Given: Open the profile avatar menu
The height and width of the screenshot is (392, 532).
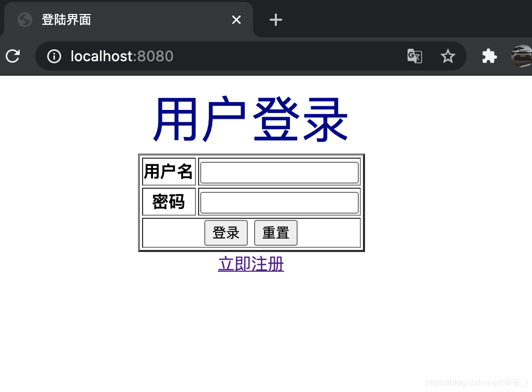Looking at the screenshot, I should [x=522, y=56].
